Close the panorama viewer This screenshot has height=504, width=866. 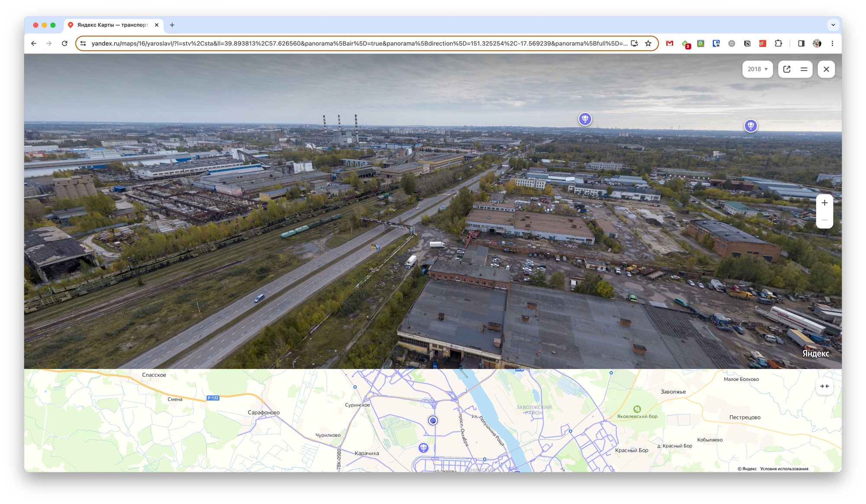[x=826, y=69]
